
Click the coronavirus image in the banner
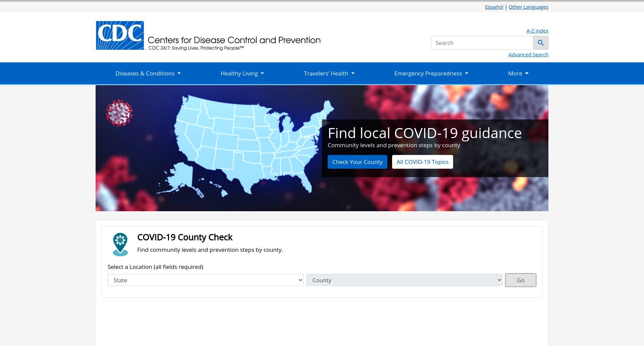coord(119,113)
